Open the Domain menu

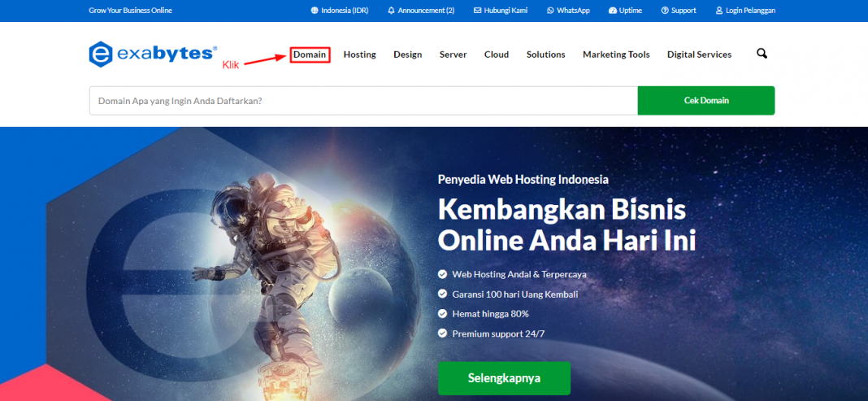pyautogui.click(x=310, y=54)
